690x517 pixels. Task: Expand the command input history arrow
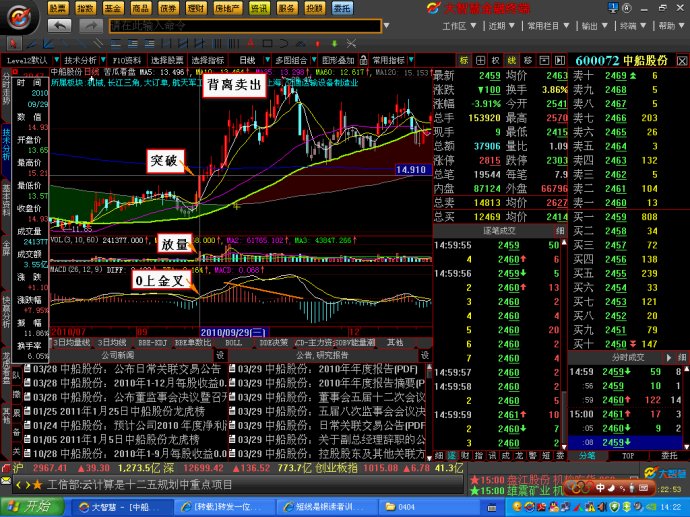point(386,26)
